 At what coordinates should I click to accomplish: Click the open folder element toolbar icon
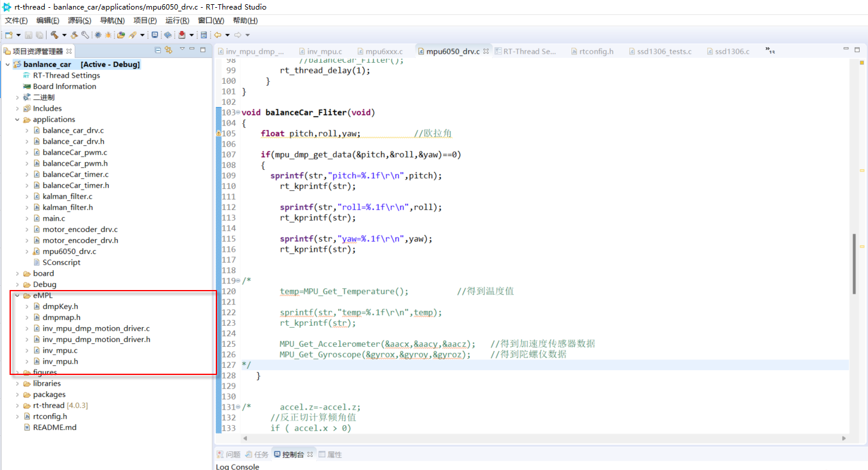[x=121, y=35]
